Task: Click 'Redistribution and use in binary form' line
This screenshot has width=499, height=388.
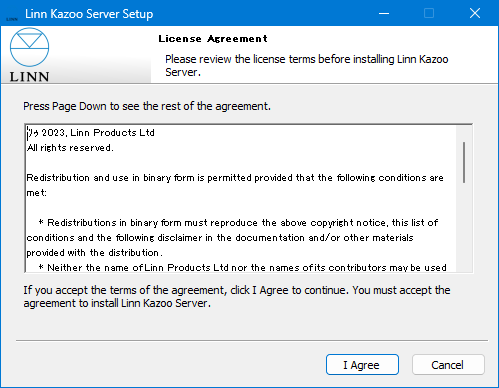Action: (x=235, y=178)
